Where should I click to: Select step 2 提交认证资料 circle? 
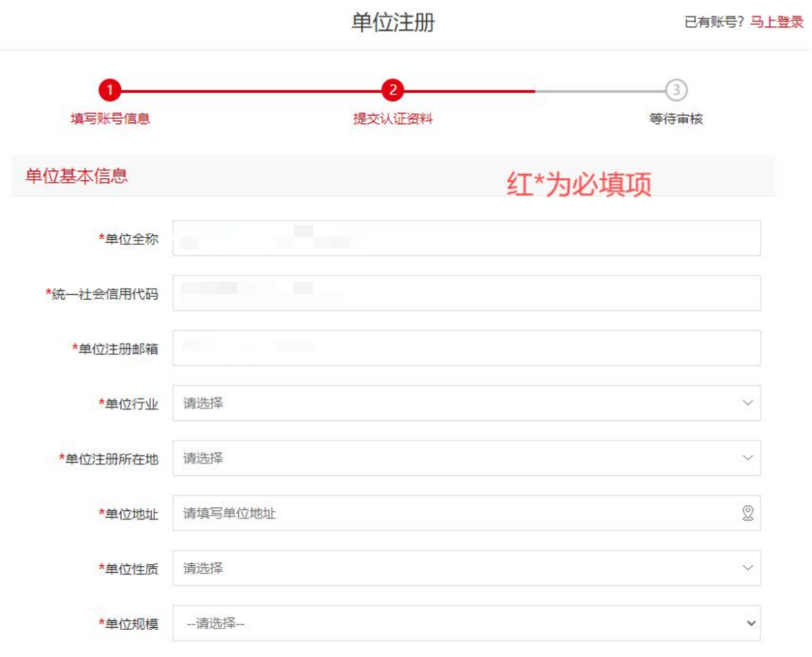[x=392, y=90]
